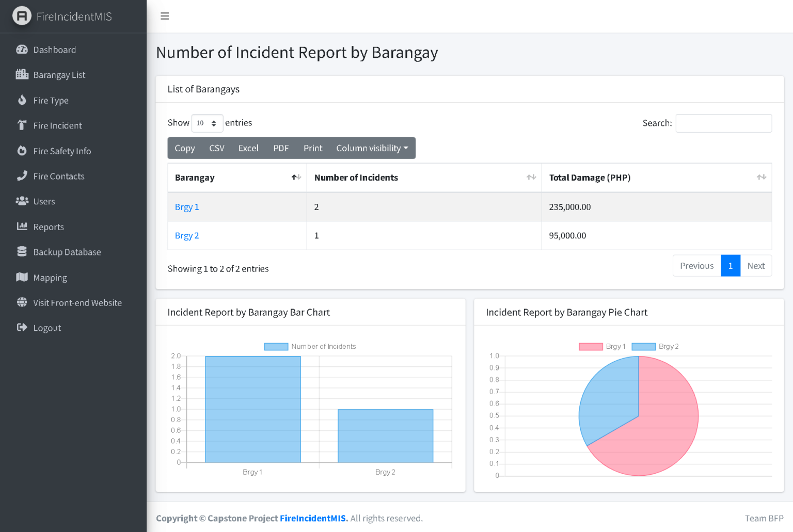
Task: Open the Show entries selector
Action: tap(207, 123)
